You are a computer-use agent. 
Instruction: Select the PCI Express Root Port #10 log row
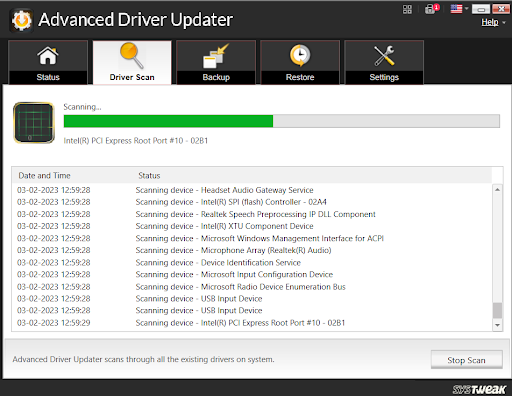click(x=252, y=323)
